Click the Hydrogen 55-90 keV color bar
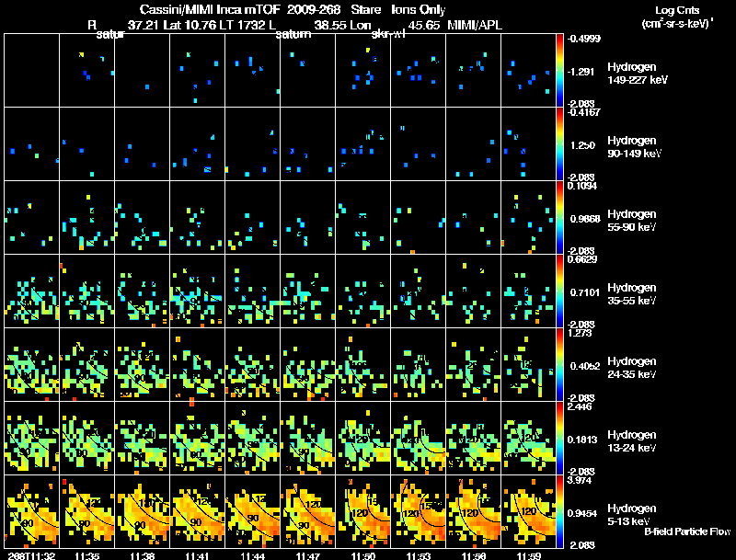Screen dimensions: 736x560 point(559,218)
